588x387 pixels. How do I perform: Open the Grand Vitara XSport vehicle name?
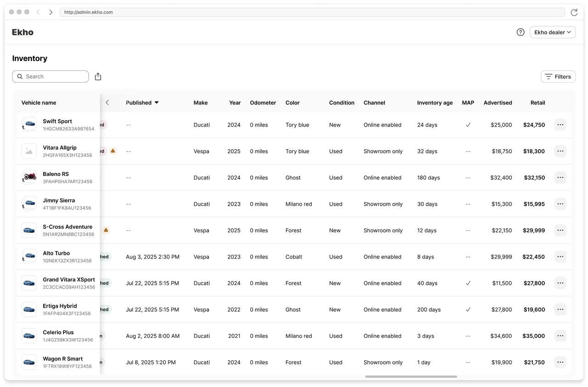pos(69,280)
